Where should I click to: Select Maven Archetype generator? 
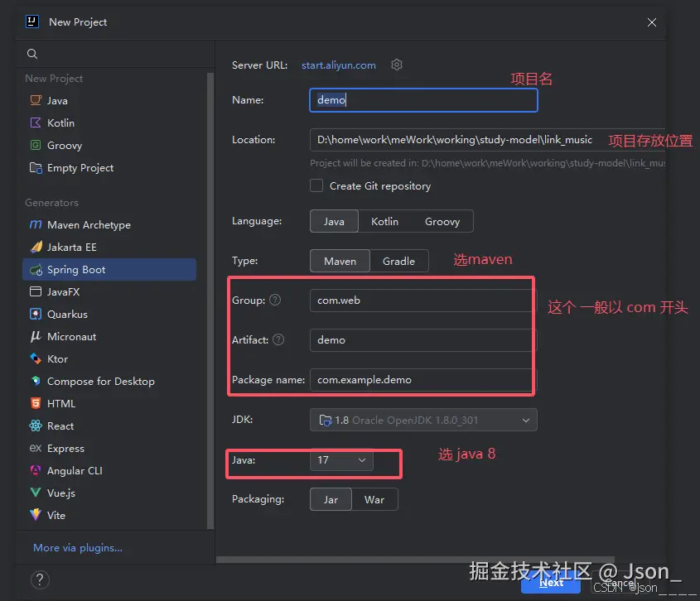pos(109,225)
